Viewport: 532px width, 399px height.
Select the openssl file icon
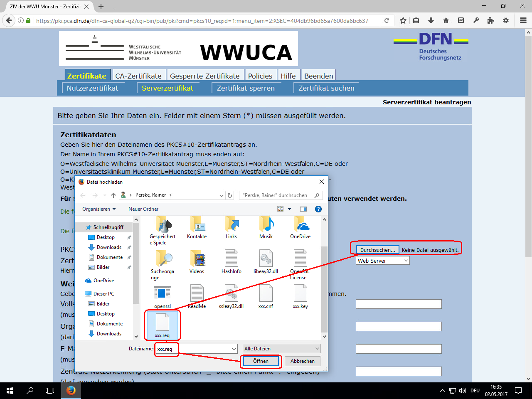pyautogui.click(x=163, y=297)
